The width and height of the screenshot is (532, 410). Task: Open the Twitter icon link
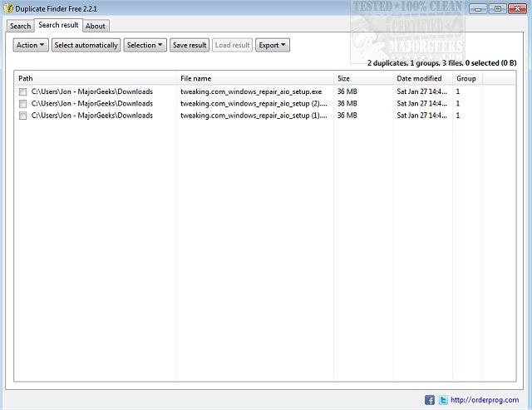pyautogui.click(x=443, y=400)
